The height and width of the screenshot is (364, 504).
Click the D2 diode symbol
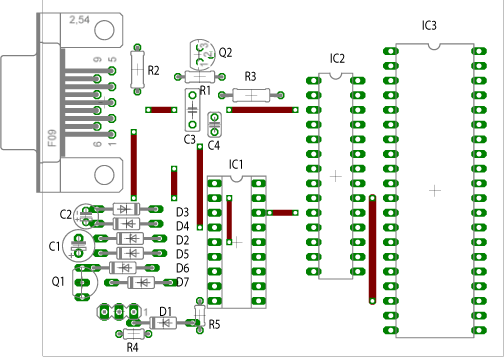pyautogui.click(x=130, y=239)
